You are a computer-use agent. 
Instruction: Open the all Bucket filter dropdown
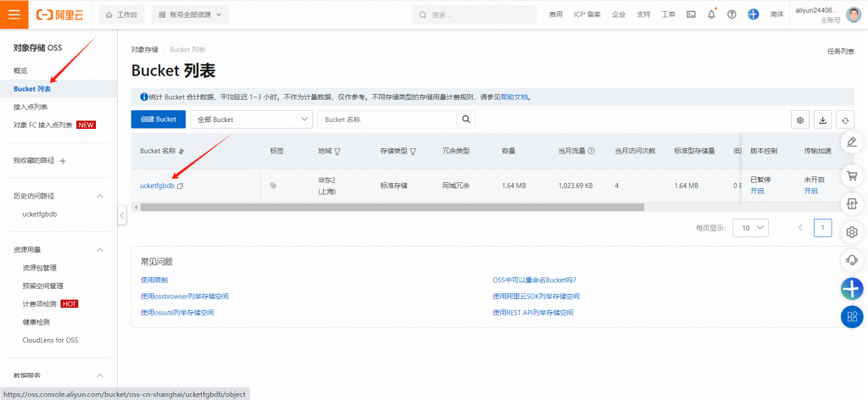coord(251,119)
